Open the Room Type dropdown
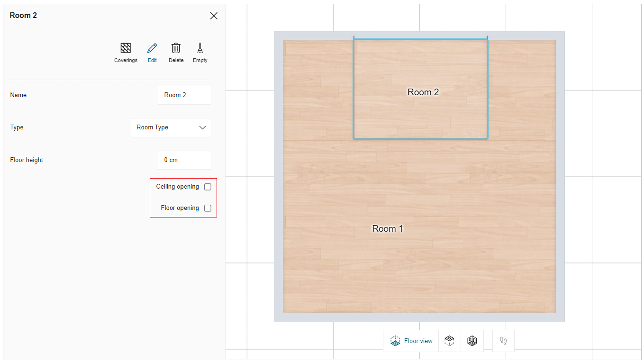The height and width of the screenshot is (363, 644). click(171, 127)
